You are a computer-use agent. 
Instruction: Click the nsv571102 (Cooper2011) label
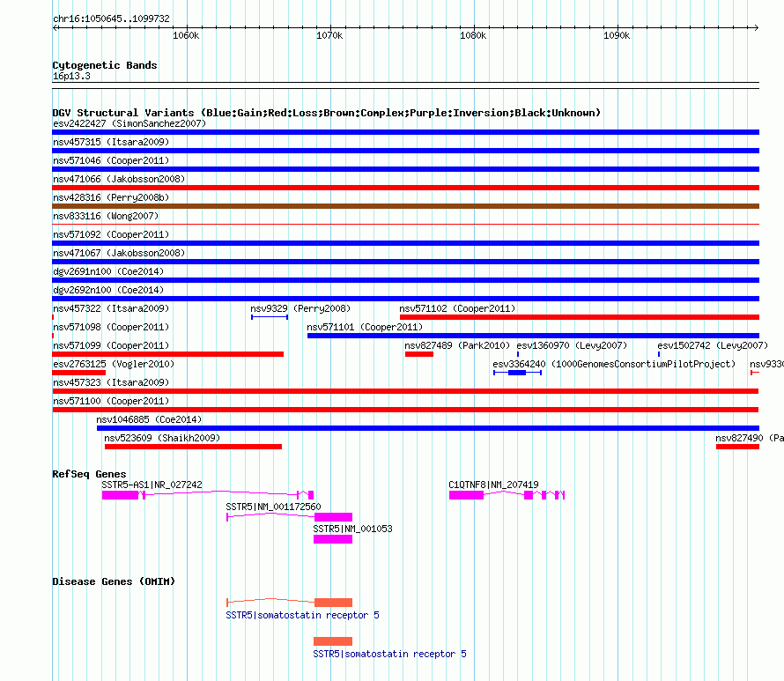pyautogui.click(x=457, y=308)
